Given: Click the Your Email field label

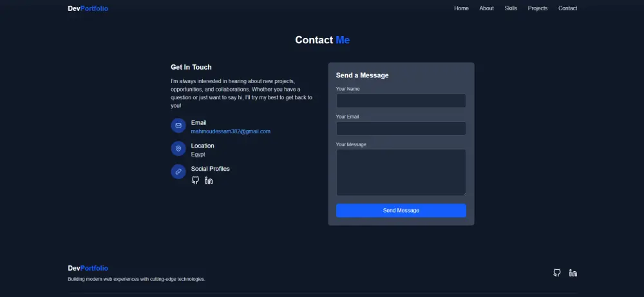Looking at the screenshot, I should click(x=348, y=117).
